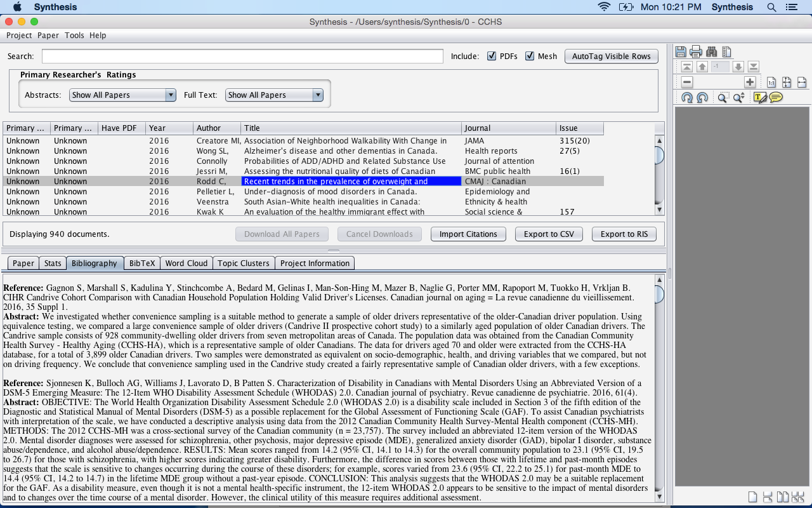Select the "Probabilities of ADD/ADHD" paper row
Screen dimensions: 812x508
303,161
